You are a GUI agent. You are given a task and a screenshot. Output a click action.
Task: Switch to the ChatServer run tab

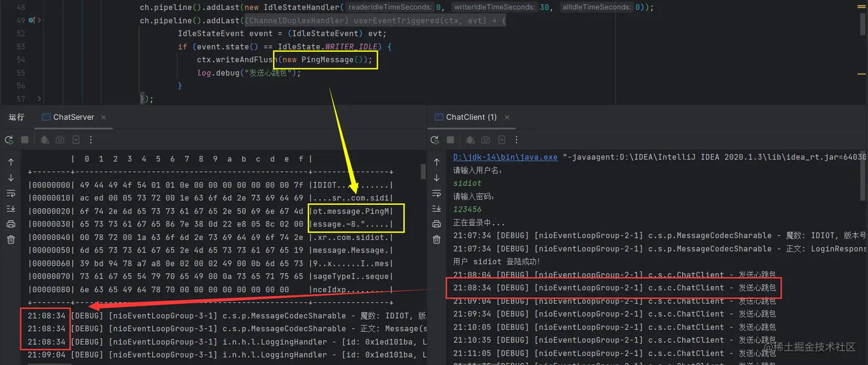(x=73, y=117)
